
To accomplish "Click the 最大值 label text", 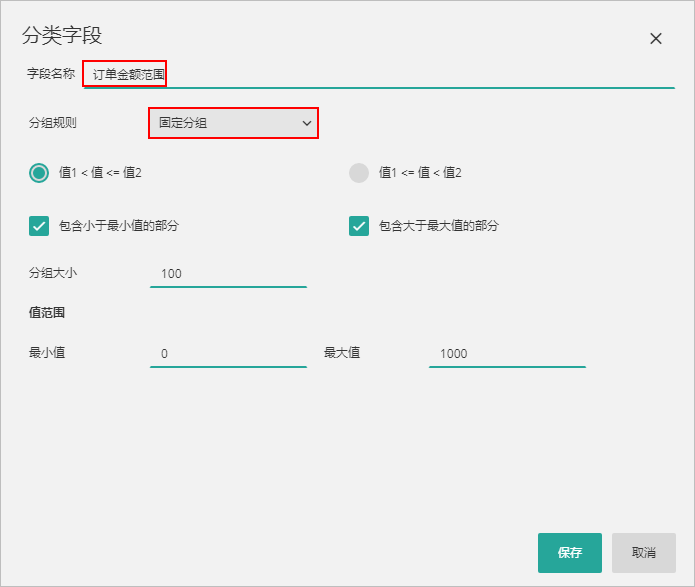I will coord(341,353).
